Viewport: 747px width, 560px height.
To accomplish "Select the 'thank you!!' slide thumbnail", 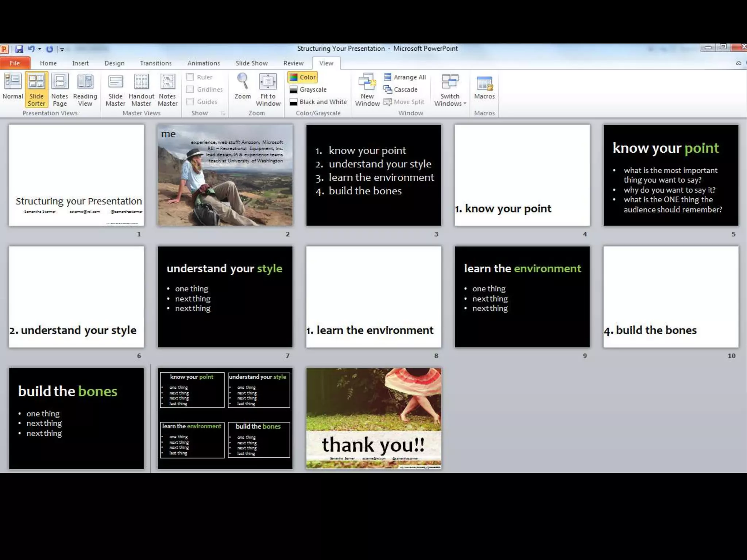I will 373,418.
